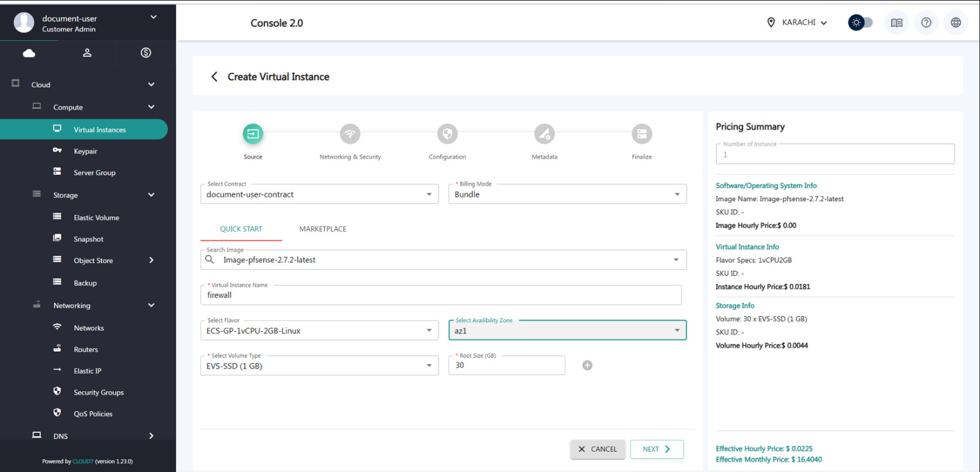Image resolution: width=980 pixels, height=472 pixels.
Task: Select the QUICK START tab
Action: pos(241,229)
